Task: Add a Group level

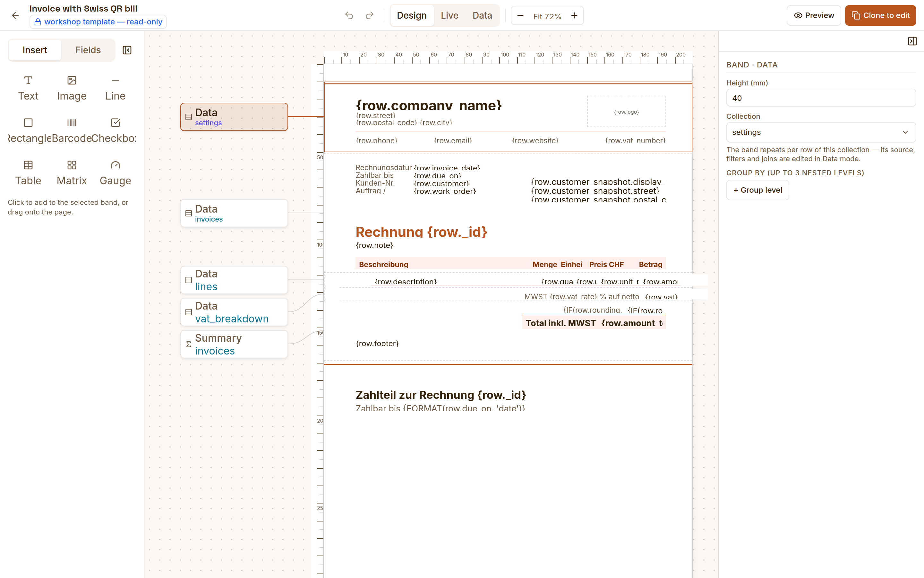Action: [757, 190]
